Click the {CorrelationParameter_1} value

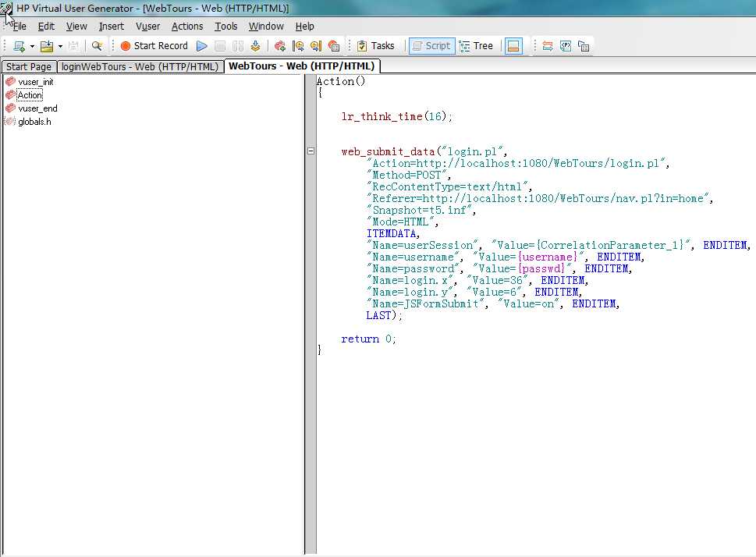[609, 245]
